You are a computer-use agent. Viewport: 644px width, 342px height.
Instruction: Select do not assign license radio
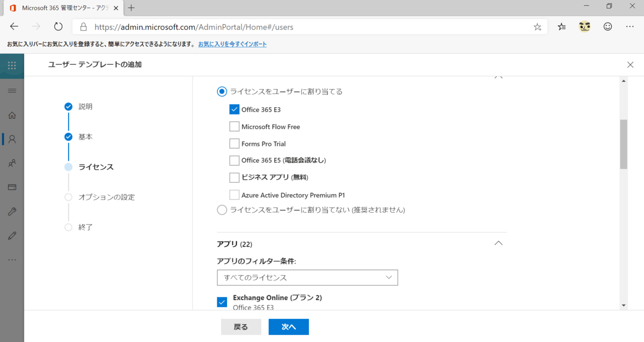pyautogui.click(x=222, y=210)
